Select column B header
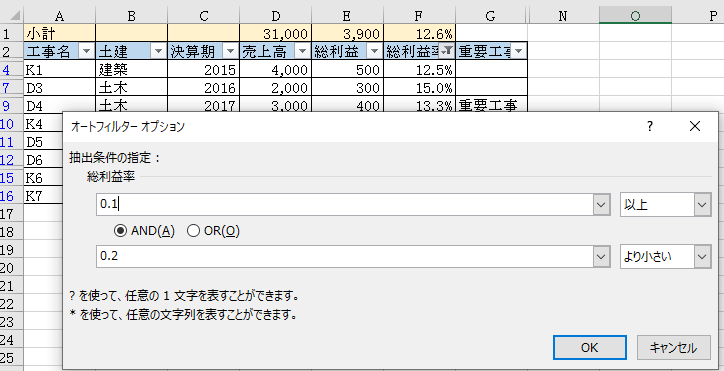The image size is (724, 371). pyautogui.click(x=132, y=17)
